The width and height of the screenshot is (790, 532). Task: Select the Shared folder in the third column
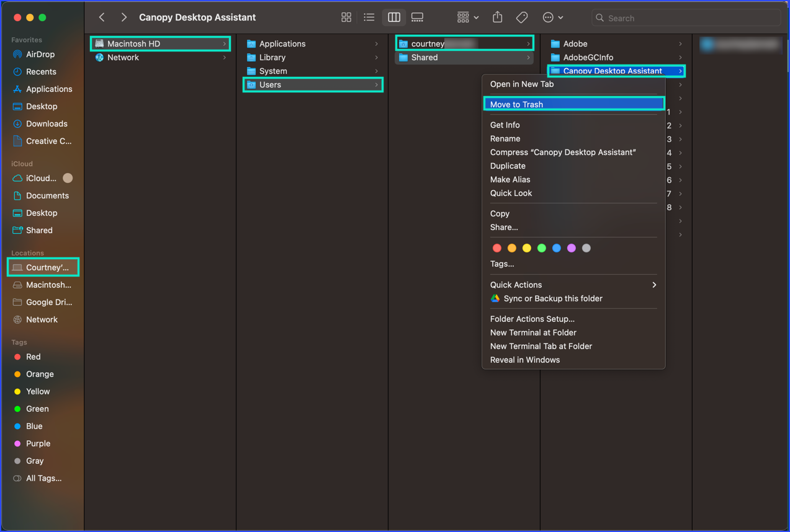[x=465, y=58]
